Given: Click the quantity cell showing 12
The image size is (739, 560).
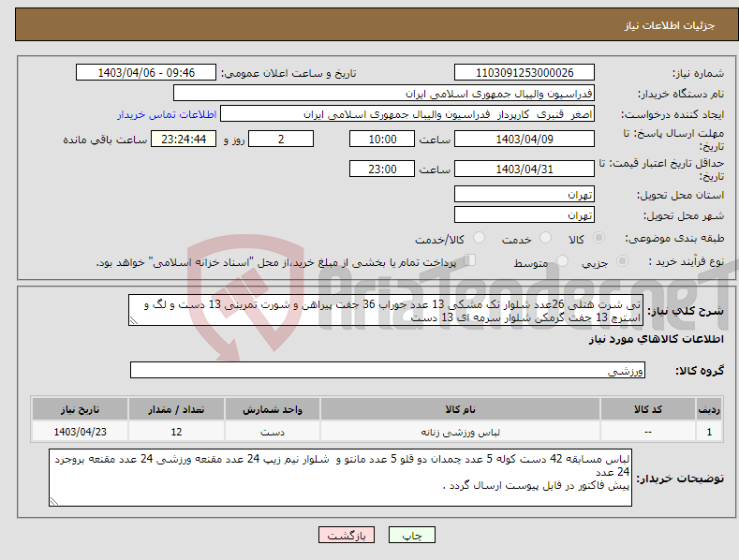Looking at the screenshot, I should (x=176, y=432).
